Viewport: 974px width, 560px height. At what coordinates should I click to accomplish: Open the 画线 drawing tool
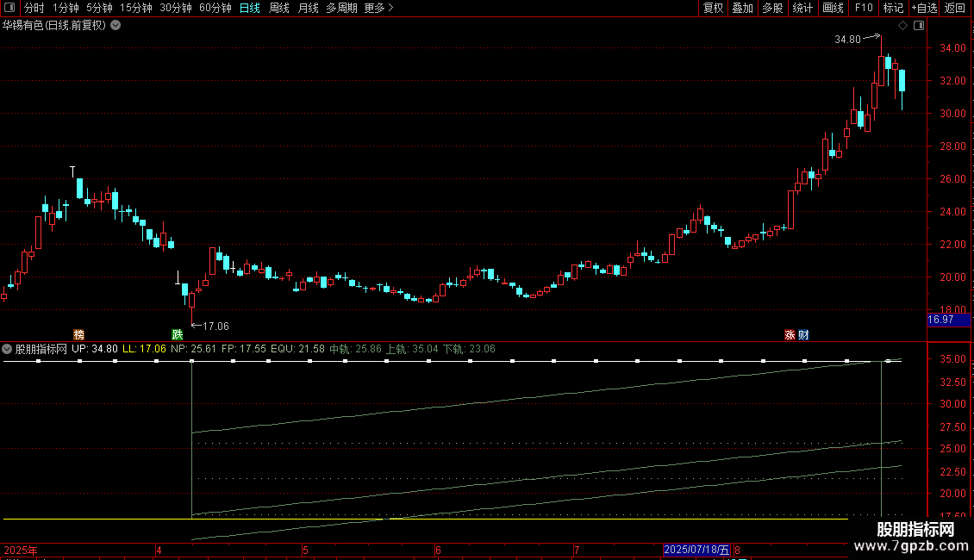point(833,8)
